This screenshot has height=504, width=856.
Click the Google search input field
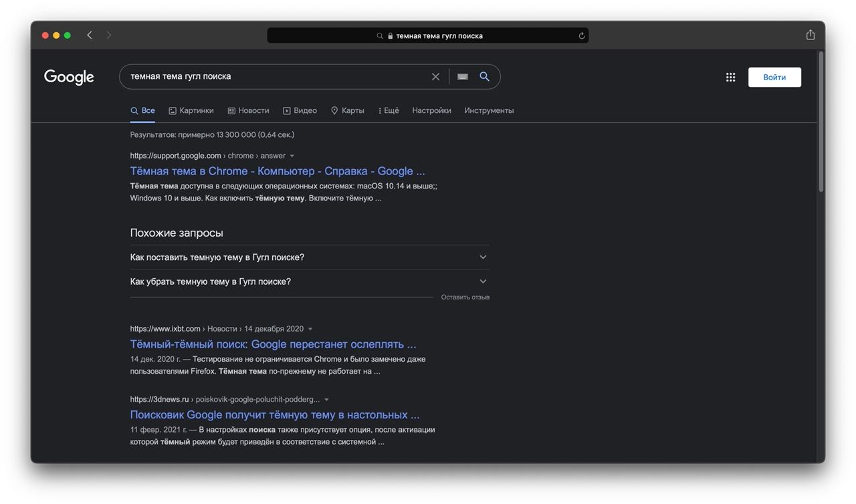pyautogui.click(x=278, y=77)
